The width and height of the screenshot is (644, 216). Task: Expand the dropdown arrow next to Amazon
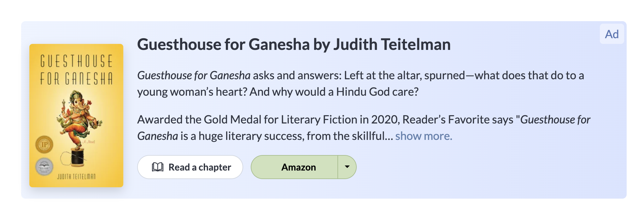point(347,167)
